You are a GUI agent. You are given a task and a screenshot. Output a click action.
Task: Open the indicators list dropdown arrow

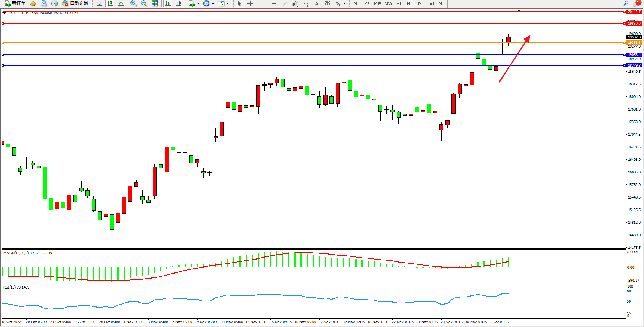[198, 4]
